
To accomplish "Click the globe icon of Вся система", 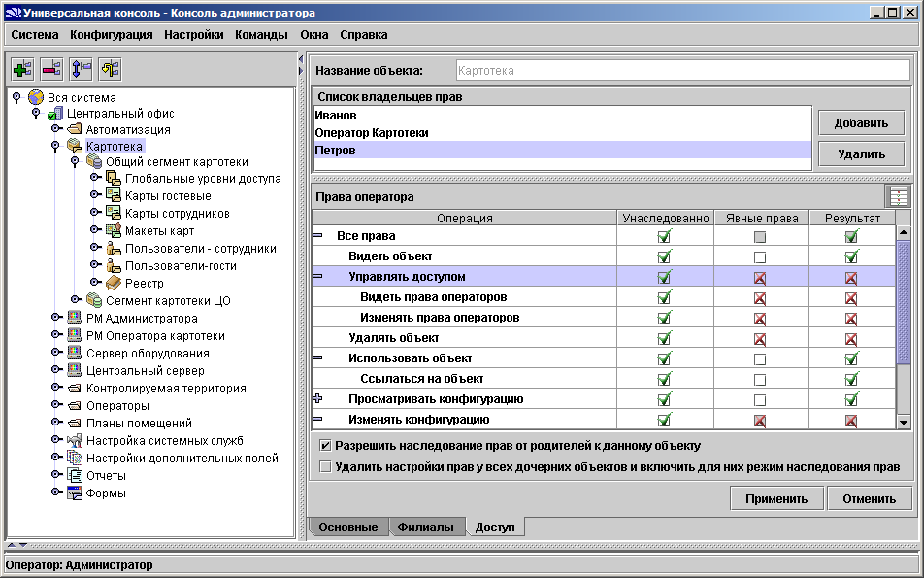I will 36,97.
